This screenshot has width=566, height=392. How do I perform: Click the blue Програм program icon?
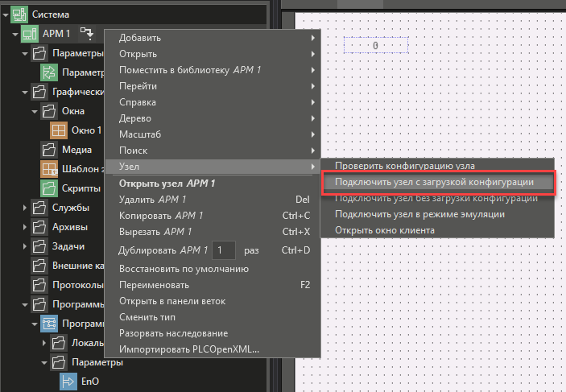tap(49, 324)
